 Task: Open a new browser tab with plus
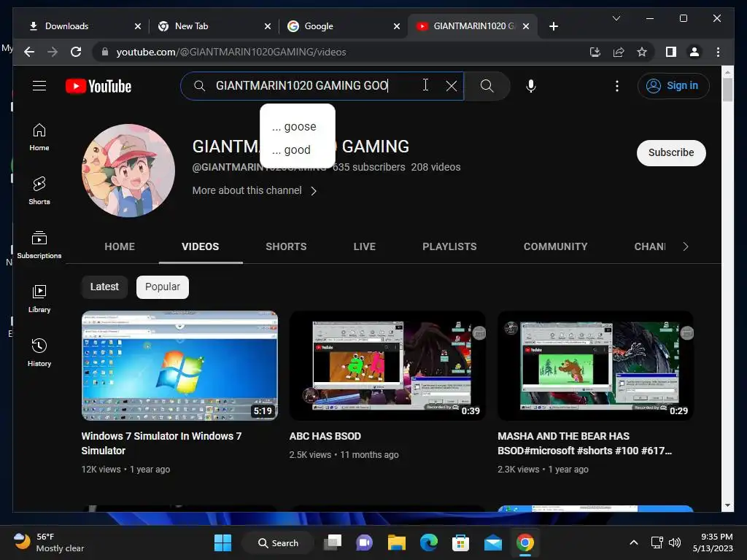pos(554,26)
